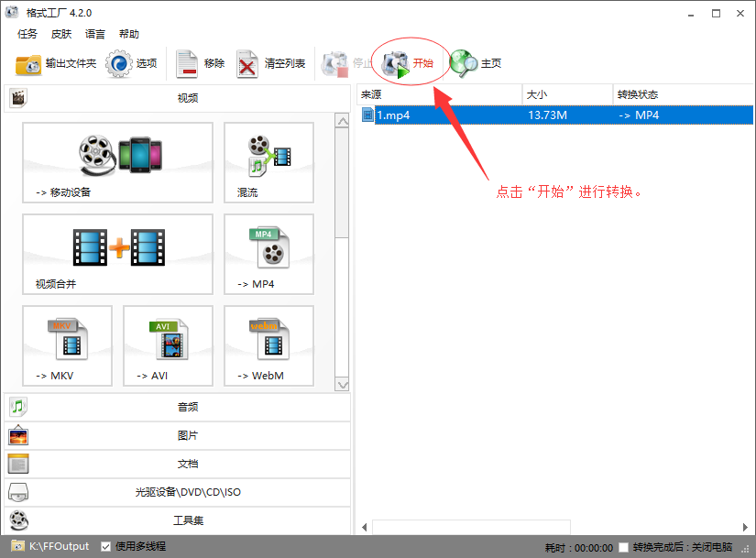The height and width of the screenshot is (558, 756).
Task: Open Options (选项) gear icon
Action: (x=119, y=64)
